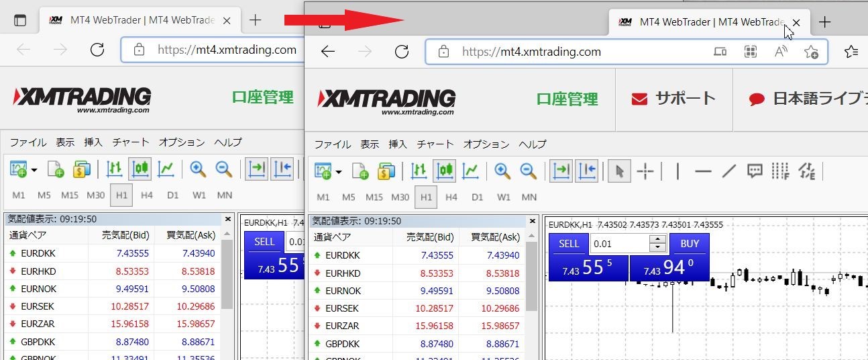Decrease order volume with the down stepper
Viewport: 868px width, 360px height.
pyautogui.click(x=659, y=248)
